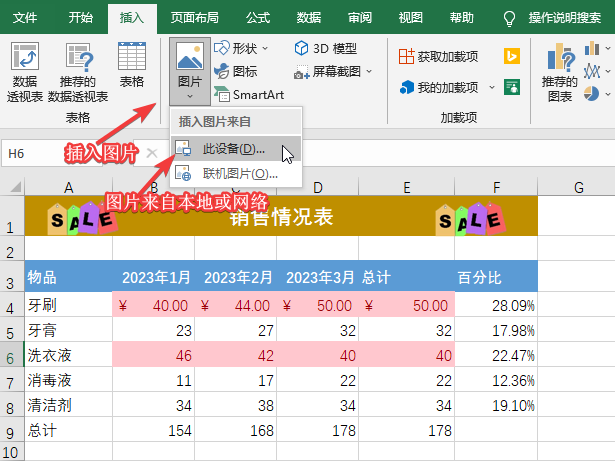This screenshot has width=615, height=461.
Task: Open the File (文件) tab
Action: click(x=25, y=18)
